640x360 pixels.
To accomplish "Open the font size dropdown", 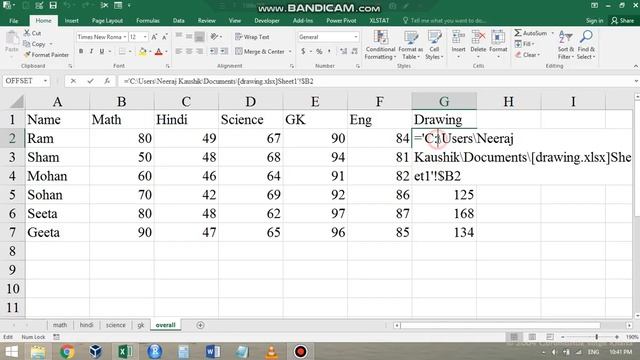I will [145, 37].
